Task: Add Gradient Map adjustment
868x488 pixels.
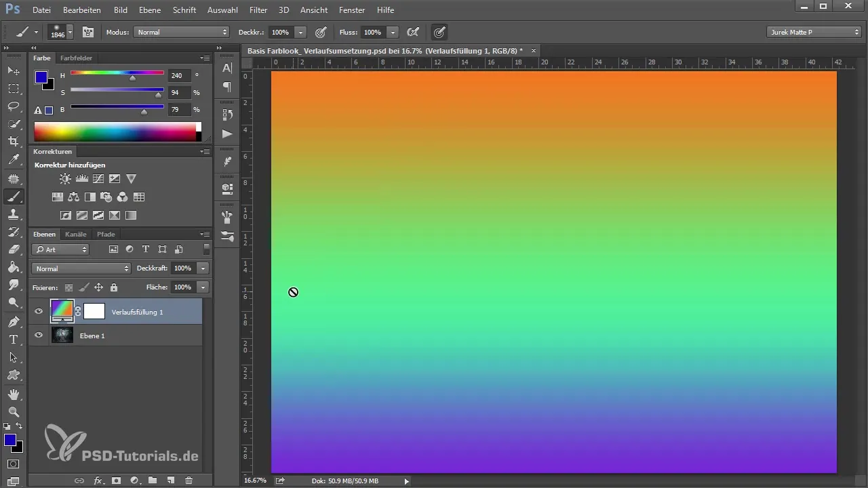Action: point(131,216)
